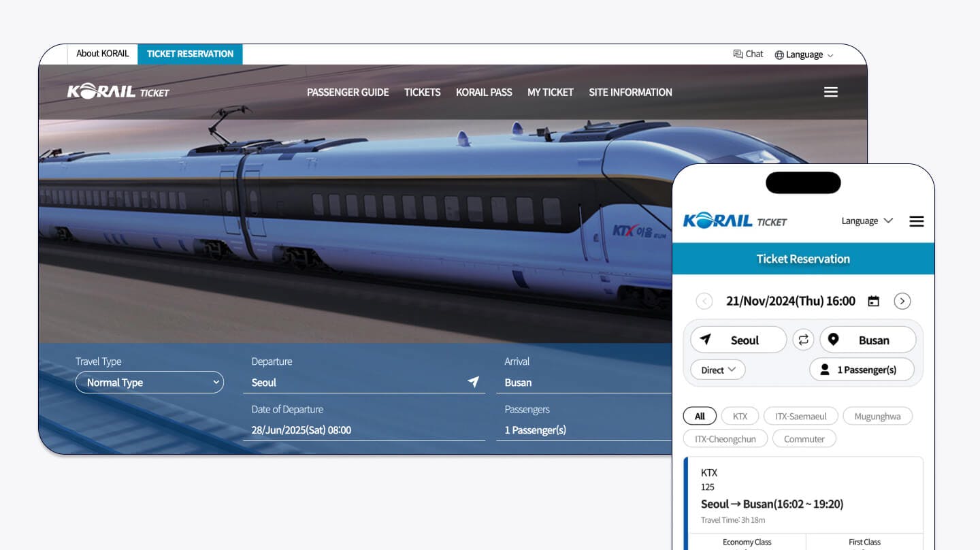The width and height of the screenshot is (980, 550).
Task: Click the globe Language icon on desktop
Action: tap(779, 55)
